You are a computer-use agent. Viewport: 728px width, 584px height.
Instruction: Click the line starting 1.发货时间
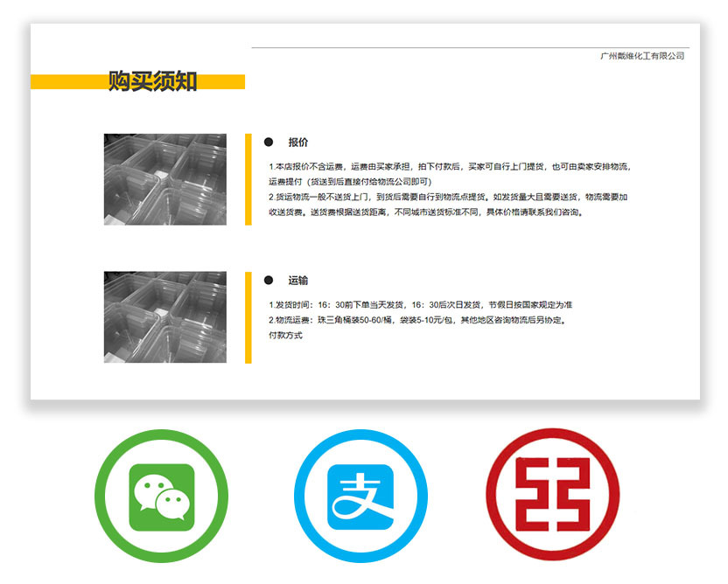point(420,305)
